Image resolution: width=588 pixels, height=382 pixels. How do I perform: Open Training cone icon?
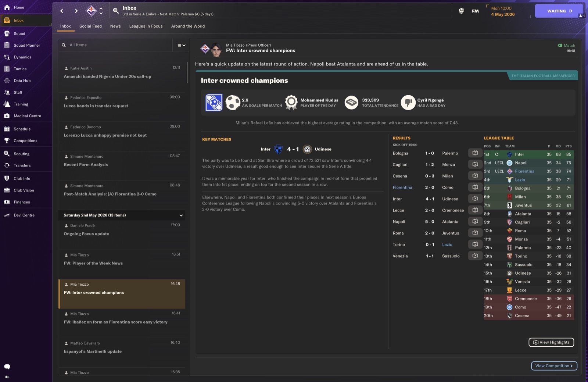[7, 104]
